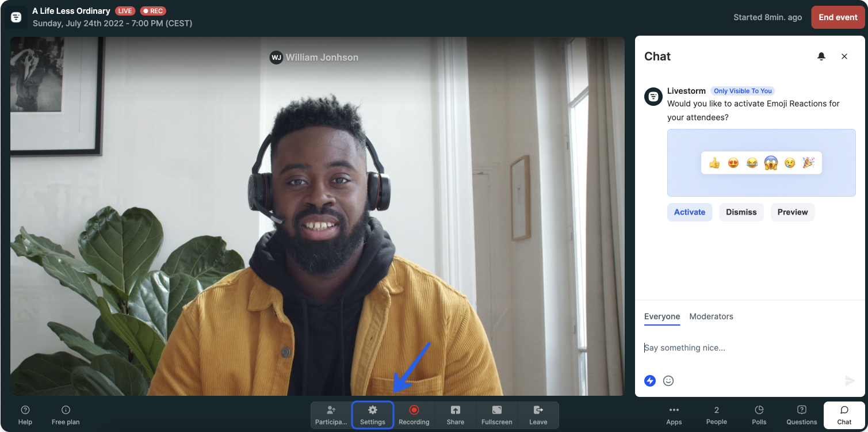Open the Questions panel
868x432 pixels.
801,415
